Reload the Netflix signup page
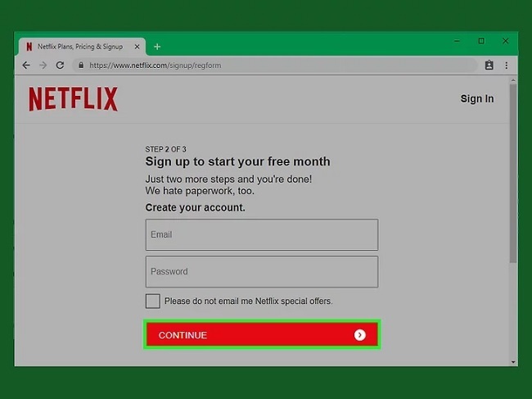The height and width of the screenshot is (399, 532). [x=60, y=66]
